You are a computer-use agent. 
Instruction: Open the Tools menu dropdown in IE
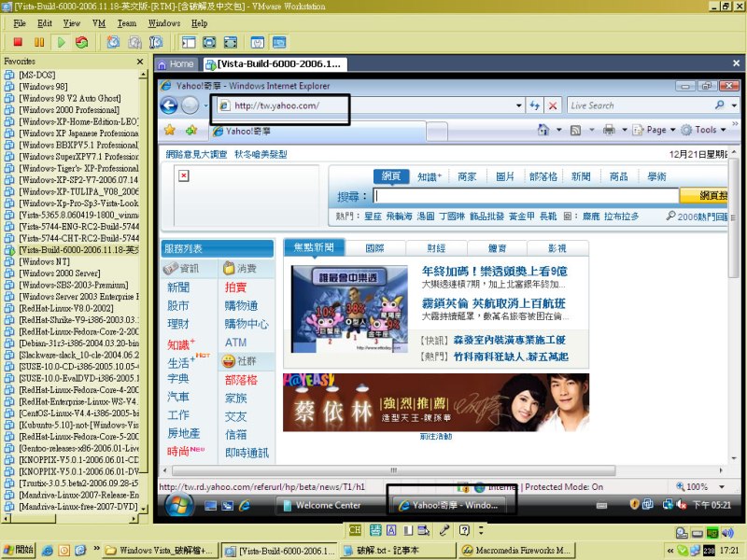click(703, 130)
